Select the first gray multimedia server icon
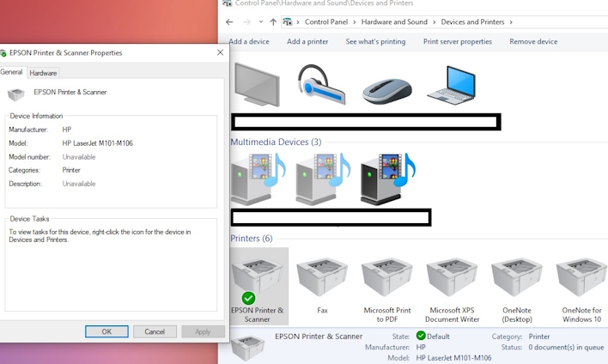The height and width of the screenshot is (364, 608). coord(258,179)
